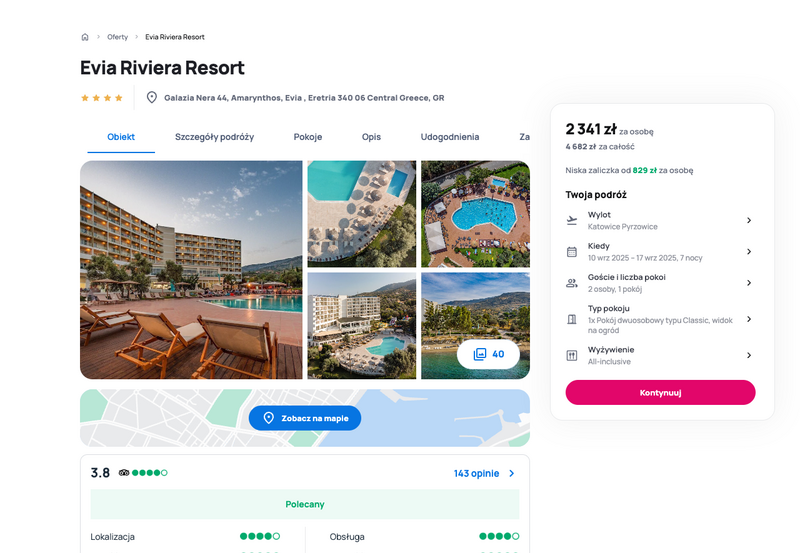Screen dimensions: 800x553
Task: Expand the Wylot departure options chevron
Action: pos(749,220)
